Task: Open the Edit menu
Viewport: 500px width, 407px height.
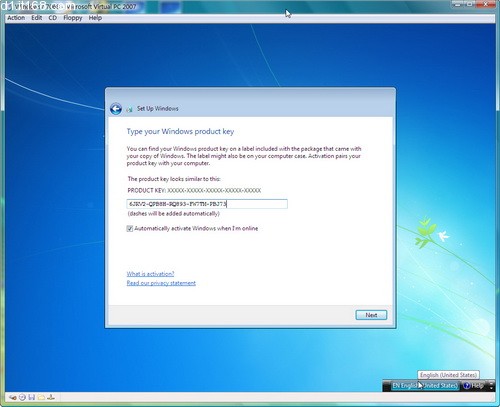Action: click(x=37, y=18)
